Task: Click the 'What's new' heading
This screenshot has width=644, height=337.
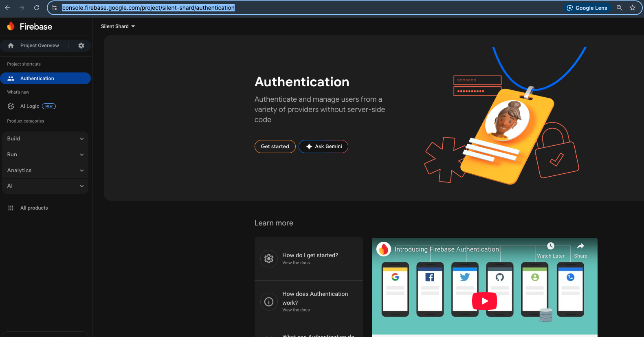Action: (18, 92)
